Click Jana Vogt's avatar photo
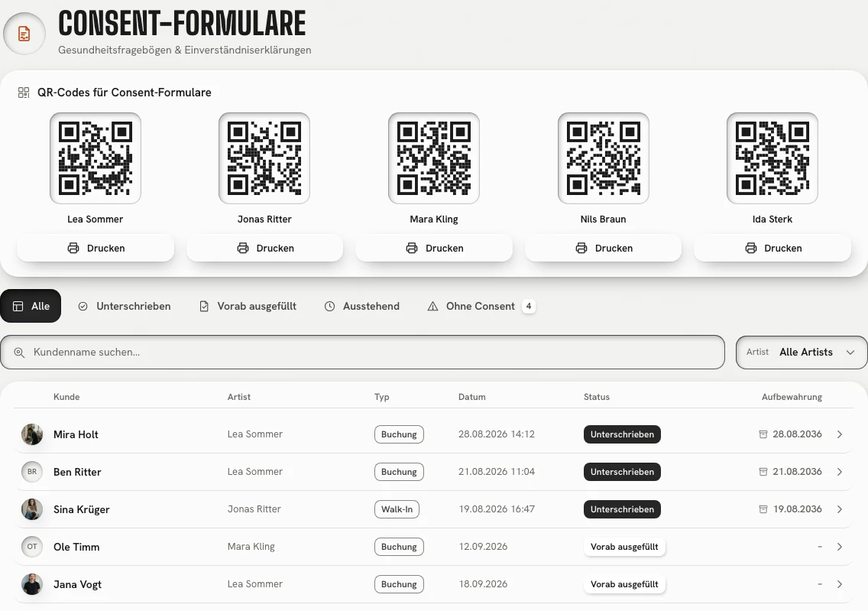This screenshot has height=611, width=868. (x=32, y=584)
